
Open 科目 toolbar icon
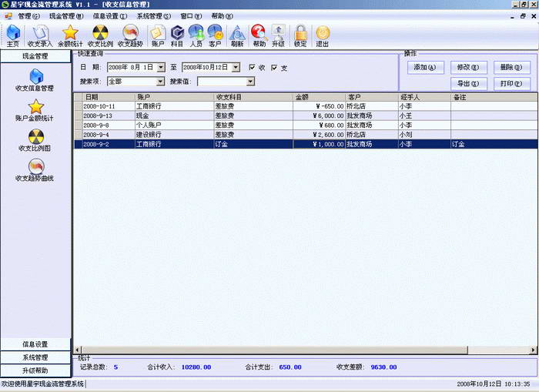[177, 35]
